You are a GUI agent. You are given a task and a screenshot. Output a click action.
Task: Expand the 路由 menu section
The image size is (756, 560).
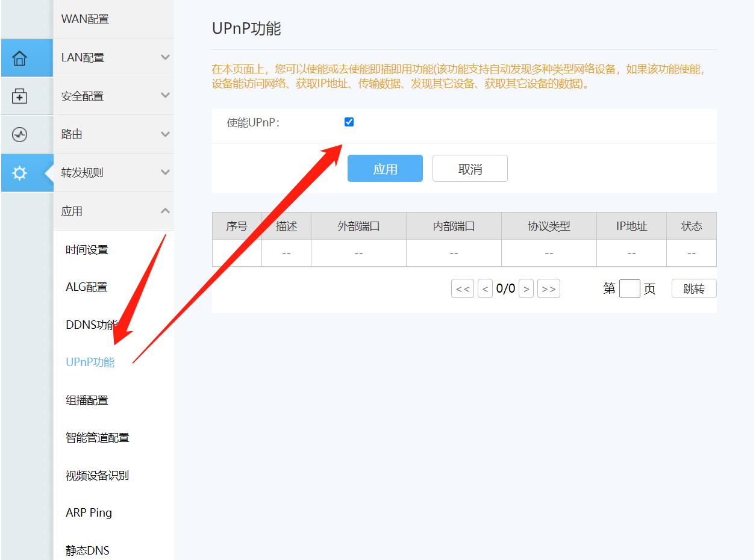pos(114,134)
